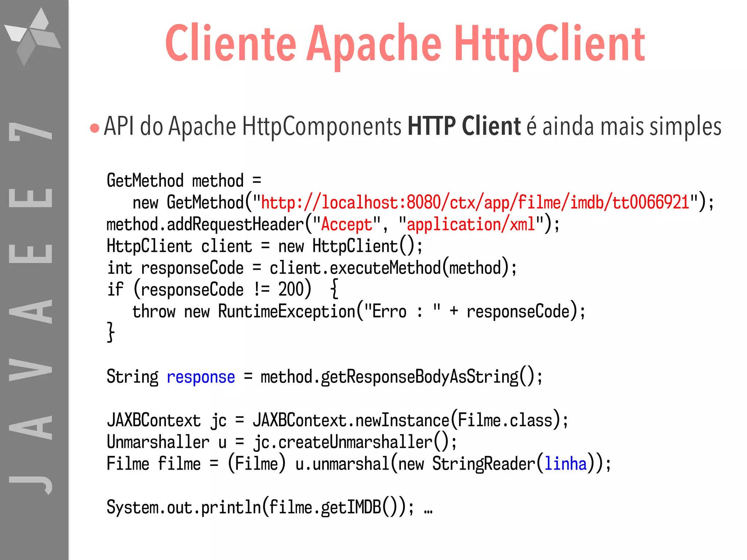This screenshot has height=560, width=747.
Task: Click the closing brace "}" of if block
Action: pos(111,332)
